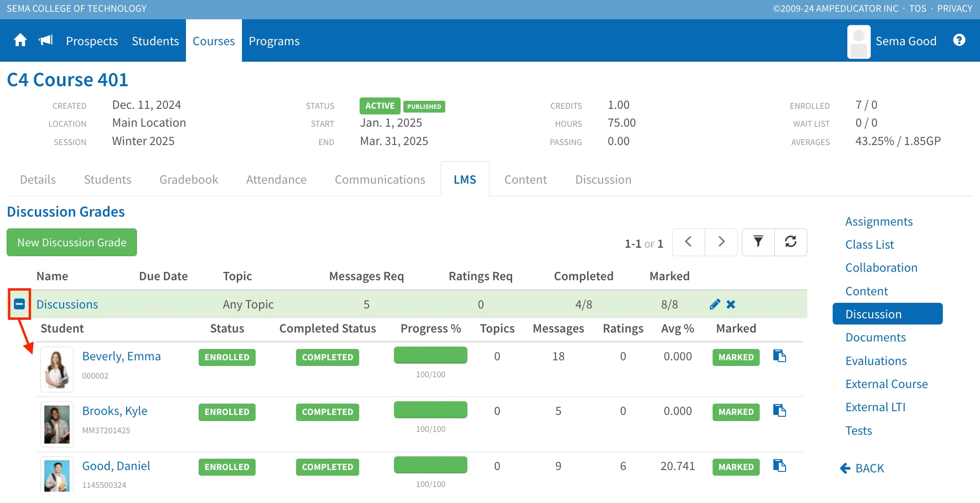The width and height of the screenshot is (980, 503).
Task: Select Evaluations in the LMS sidebar
Action: [876, 361]
